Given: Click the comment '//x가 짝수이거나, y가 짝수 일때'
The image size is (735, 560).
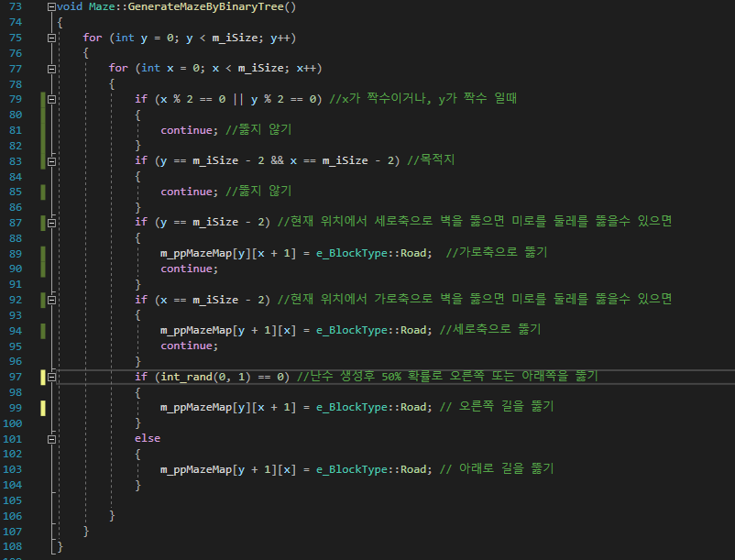Looking at the screenshot, I should (x=422, y=98).
